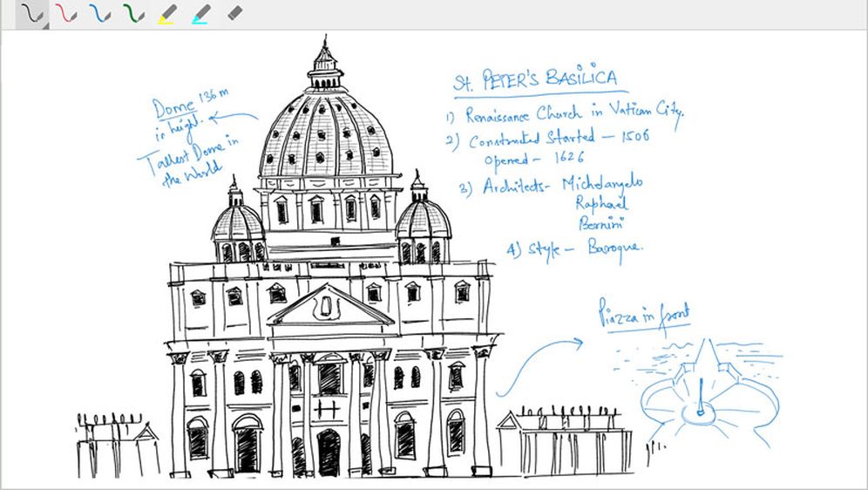Viewport: 868px width, 490px height.
Task: Click the handwritten 'Piazza in front' label
Action: (x=644, y=314)
